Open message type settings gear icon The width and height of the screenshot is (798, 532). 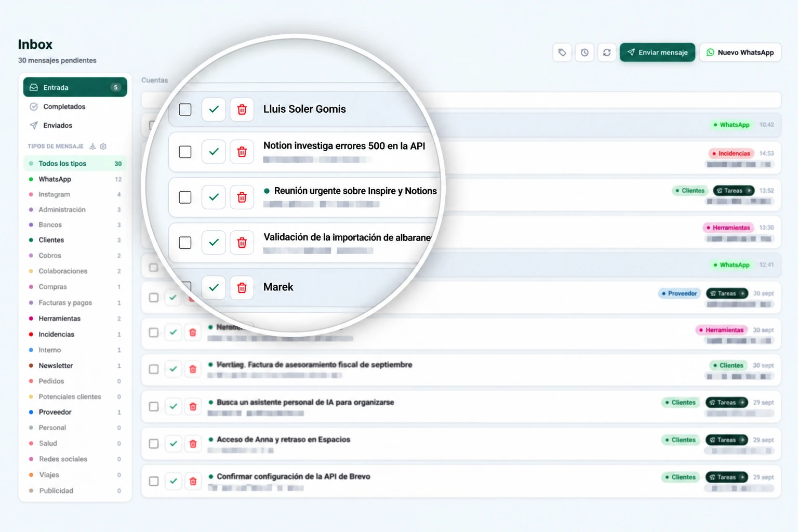pyautogui.click(x=103, y=147)
